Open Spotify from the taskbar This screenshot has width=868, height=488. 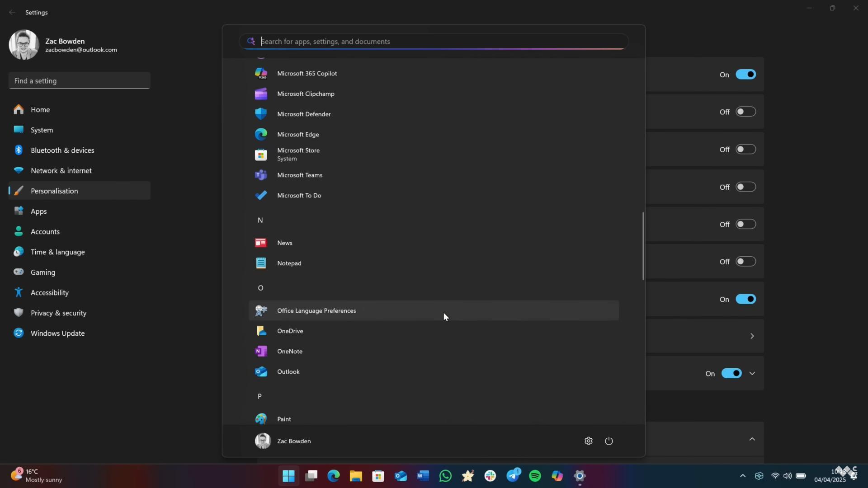(535, 476)
